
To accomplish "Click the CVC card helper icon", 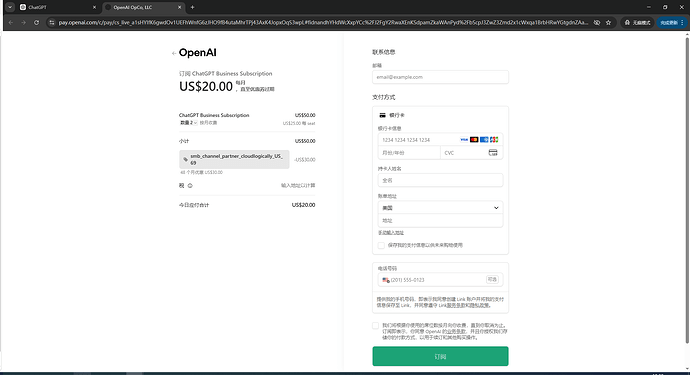I will 493,153.
